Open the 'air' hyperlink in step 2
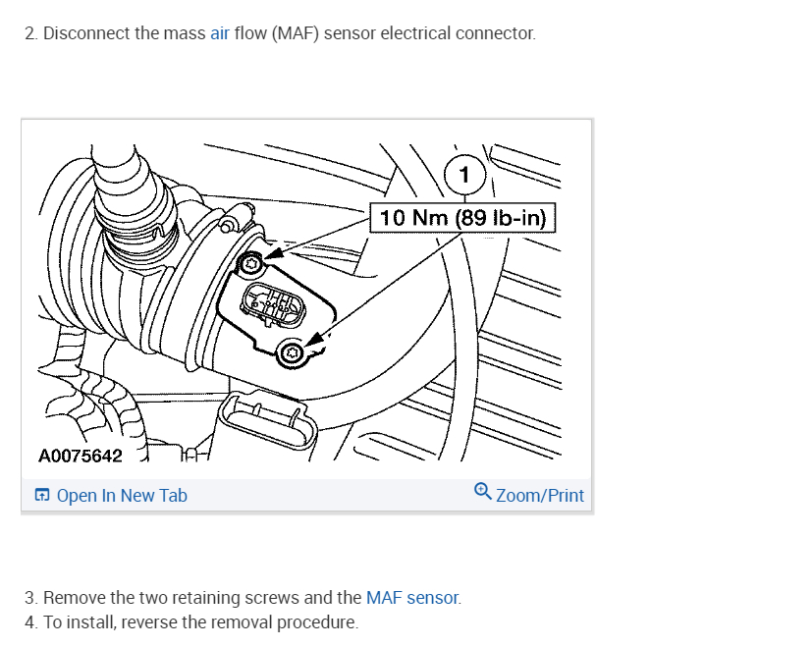The height and width of the screenshot is (647, 812). coord(220,33)
